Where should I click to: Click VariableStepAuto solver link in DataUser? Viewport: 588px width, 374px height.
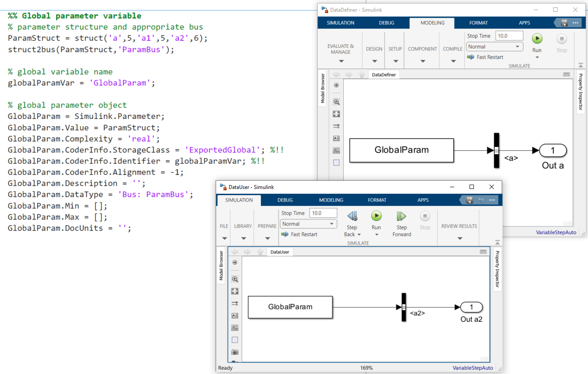click(x=473, y=368)
